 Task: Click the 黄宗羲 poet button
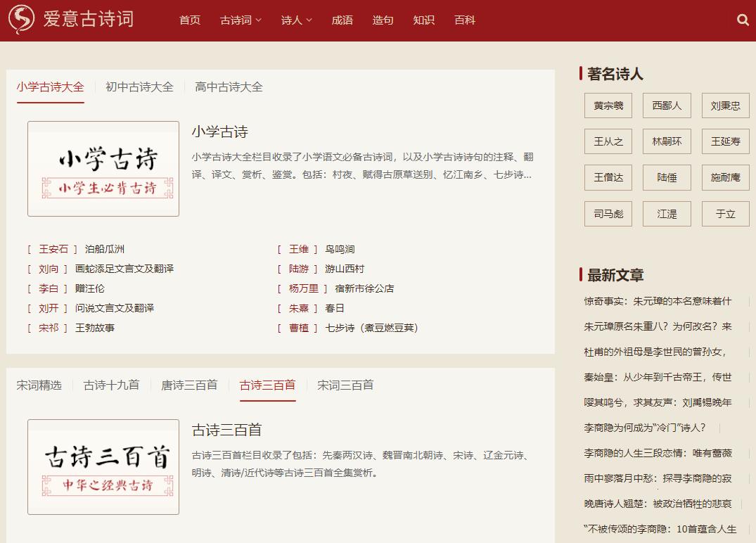pos(608,105)
